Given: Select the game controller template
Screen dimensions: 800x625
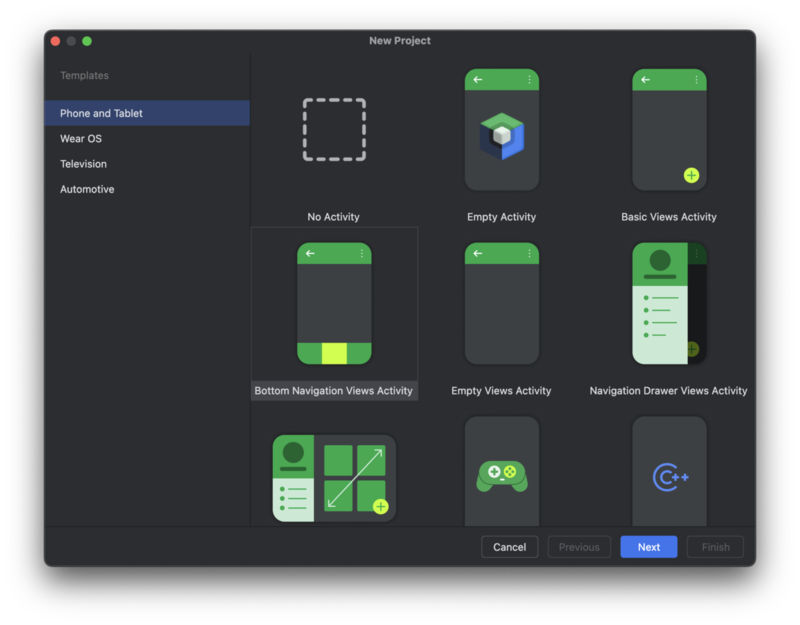Looking at the screenshot, I should [x=502, y=471].
